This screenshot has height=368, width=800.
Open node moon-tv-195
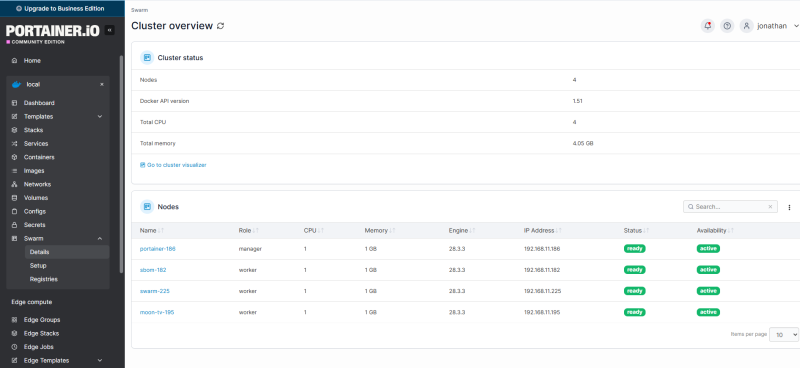[x=157, y=312]
